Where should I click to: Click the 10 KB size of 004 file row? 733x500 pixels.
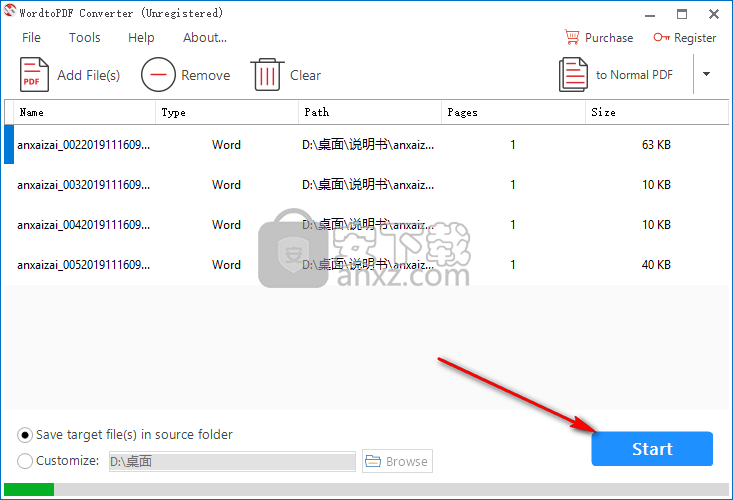tap(656, 225)
